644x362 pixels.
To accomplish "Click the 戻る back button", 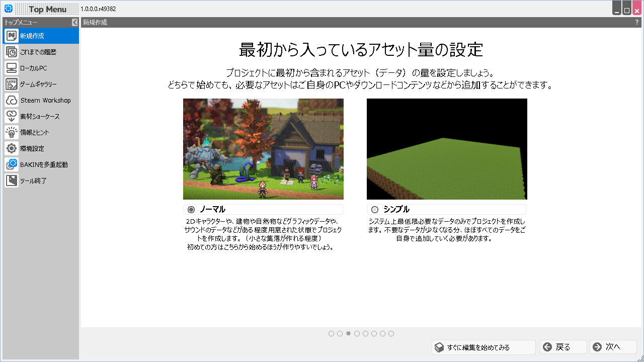I will (563, 347).
